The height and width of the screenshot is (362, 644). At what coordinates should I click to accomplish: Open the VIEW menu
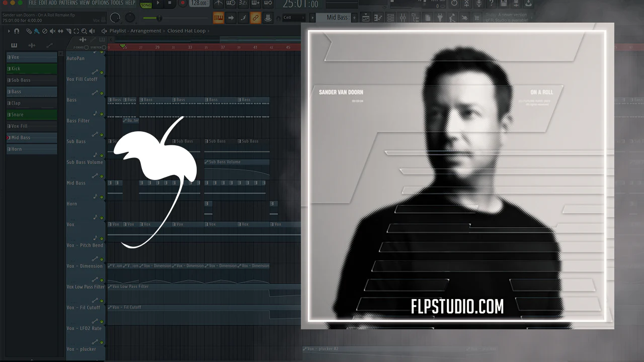[85, 3]
